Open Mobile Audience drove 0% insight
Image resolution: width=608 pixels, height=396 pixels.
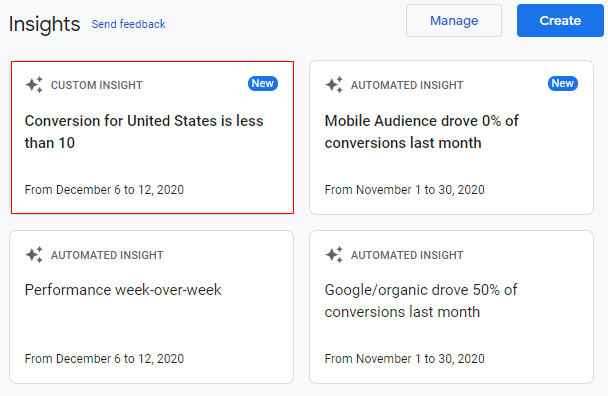(x=421, y=132)
